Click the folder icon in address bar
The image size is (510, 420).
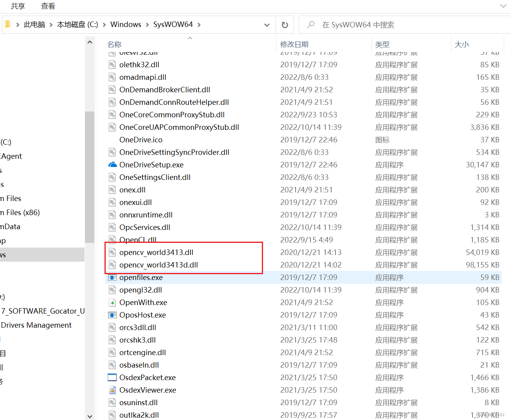coord(7,24)
